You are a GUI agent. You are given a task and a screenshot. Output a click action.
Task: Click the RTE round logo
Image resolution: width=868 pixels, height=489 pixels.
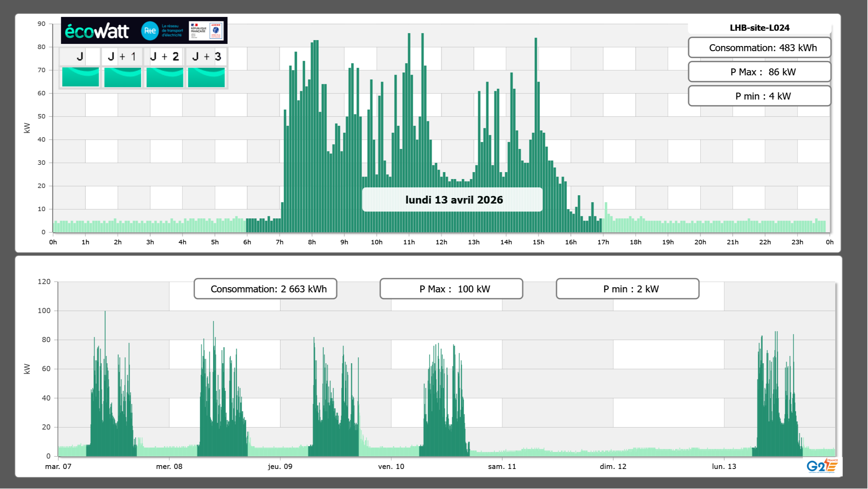pos(150,31)
